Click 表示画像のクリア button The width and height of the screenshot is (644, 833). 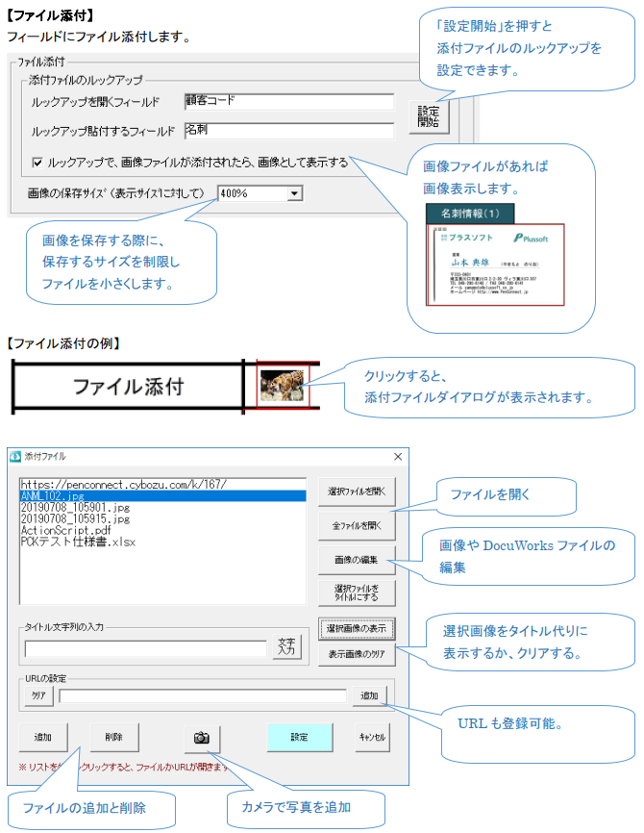[x=357, y=654]
